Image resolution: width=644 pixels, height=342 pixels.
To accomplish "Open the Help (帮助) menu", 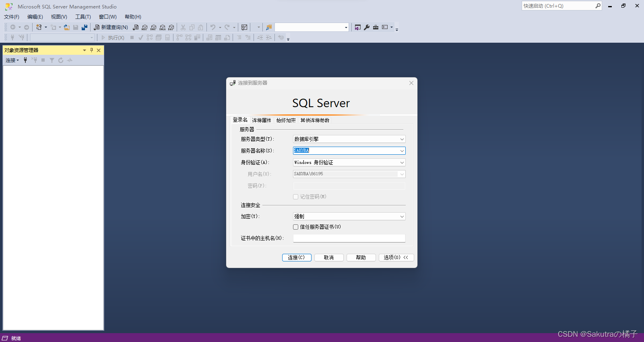I will click(x=133, y=17).
